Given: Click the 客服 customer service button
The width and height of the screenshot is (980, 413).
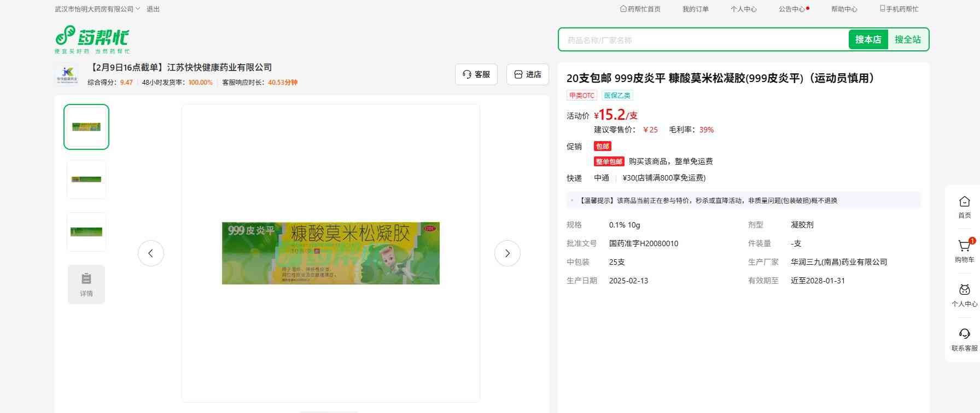Looking at the screenshot, I should pos(476,74).
